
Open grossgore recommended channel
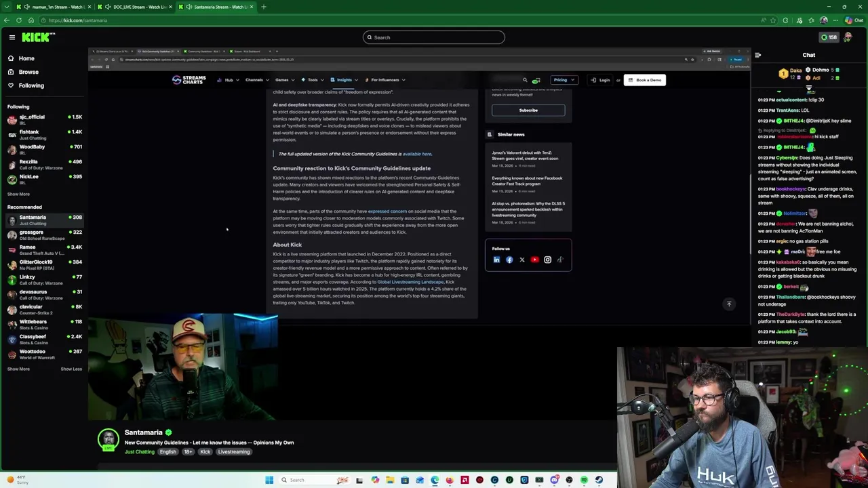[44, 235]
